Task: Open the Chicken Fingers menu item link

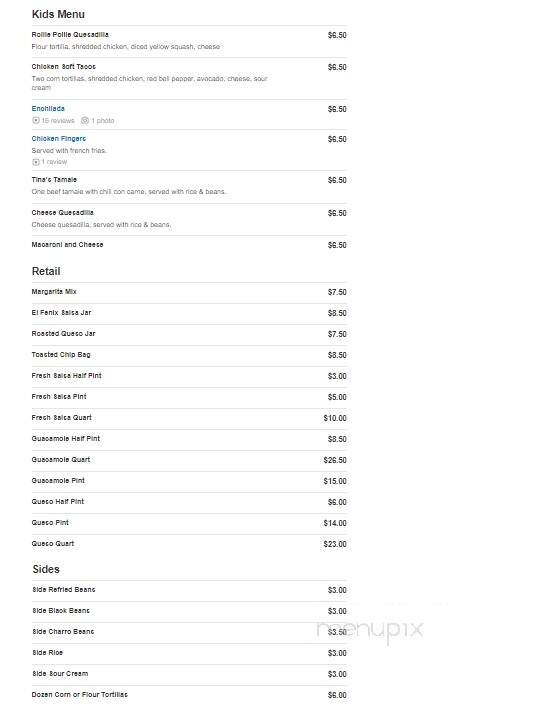Action: point(59,138)
